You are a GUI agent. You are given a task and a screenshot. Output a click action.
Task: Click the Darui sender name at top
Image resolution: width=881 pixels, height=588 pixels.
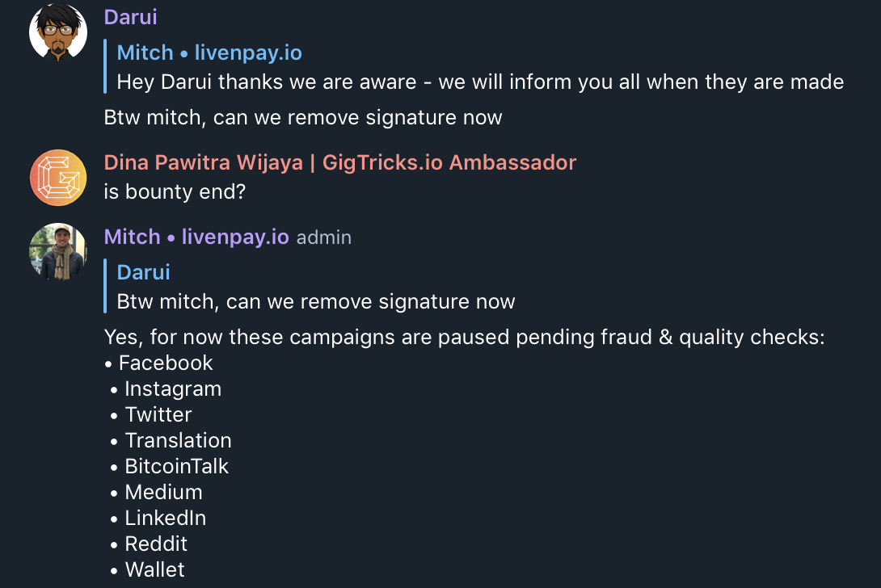pos(130,17)
